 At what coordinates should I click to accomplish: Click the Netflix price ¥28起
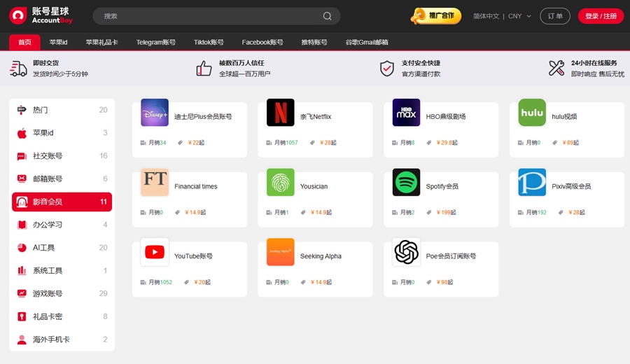coord(328,143)
